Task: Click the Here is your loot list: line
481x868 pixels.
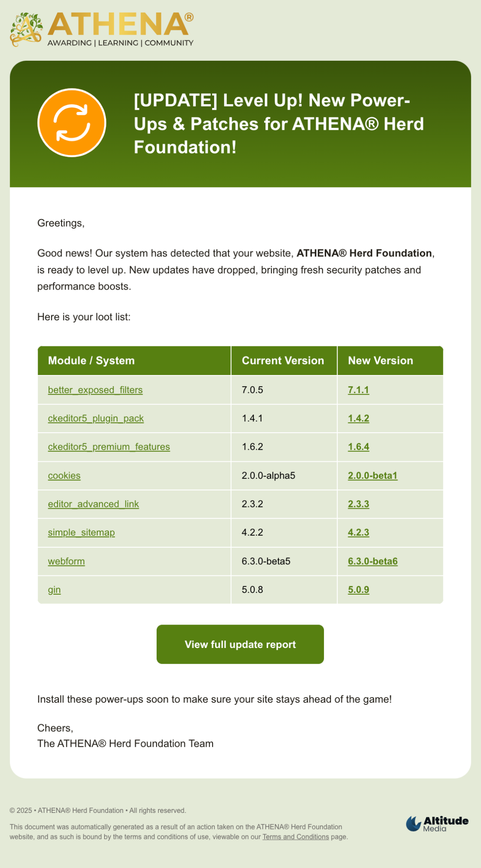Action: (84, 317)
